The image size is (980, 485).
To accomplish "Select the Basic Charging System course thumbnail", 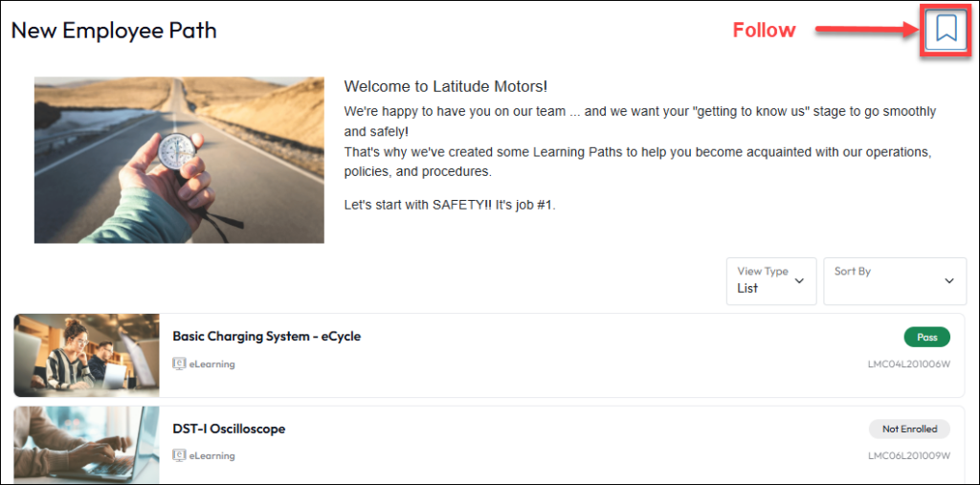I will click(87, 355).
